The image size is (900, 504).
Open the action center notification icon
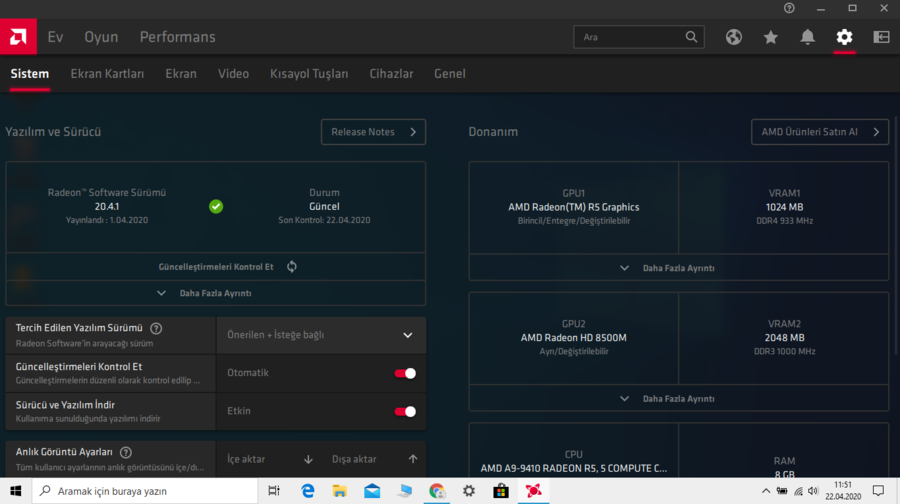878,491
